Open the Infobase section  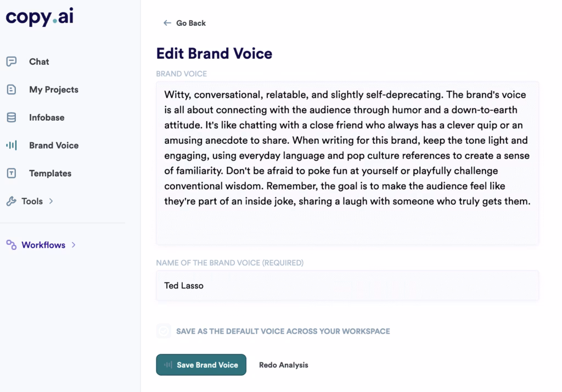47,117
